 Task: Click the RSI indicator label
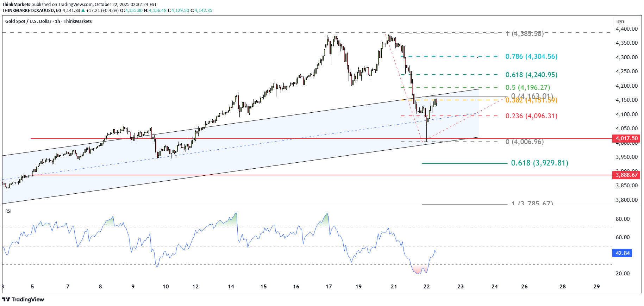point(8,211)
